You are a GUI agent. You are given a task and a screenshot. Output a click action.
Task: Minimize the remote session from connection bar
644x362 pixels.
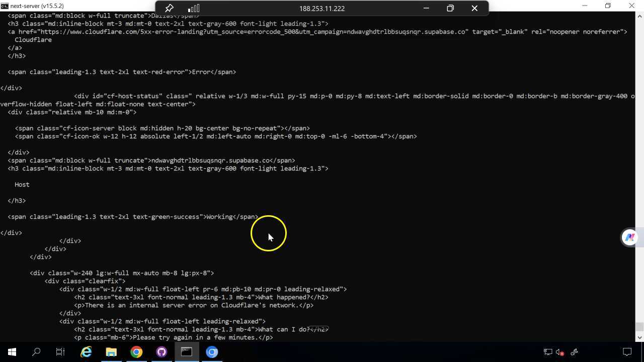click(426, 8)
